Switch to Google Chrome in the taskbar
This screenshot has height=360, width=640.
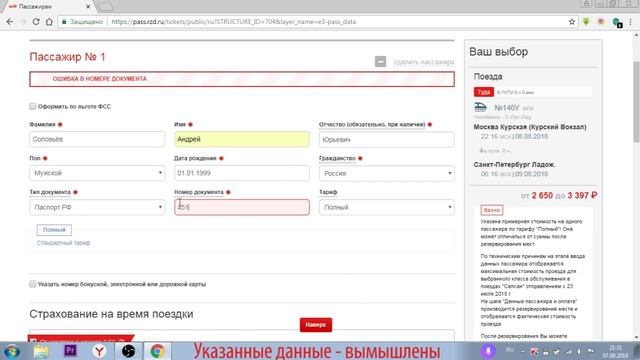click(158, 351)
